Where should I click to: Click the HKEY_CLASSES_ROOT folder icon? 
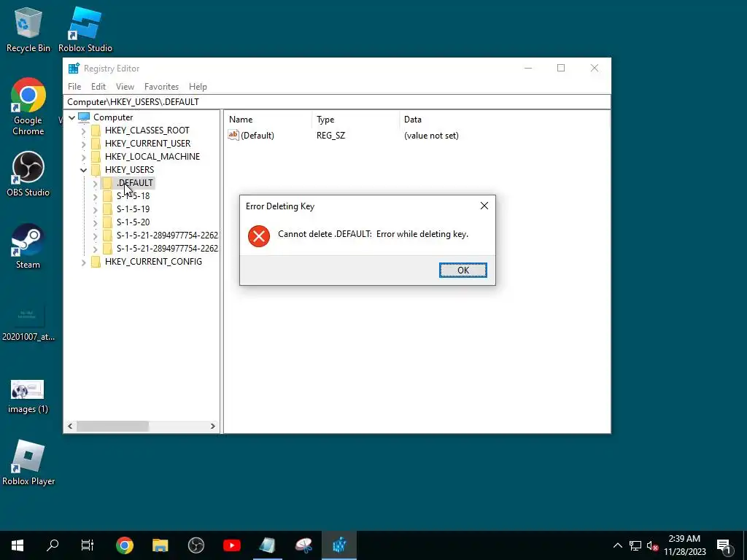click(96, 131)
